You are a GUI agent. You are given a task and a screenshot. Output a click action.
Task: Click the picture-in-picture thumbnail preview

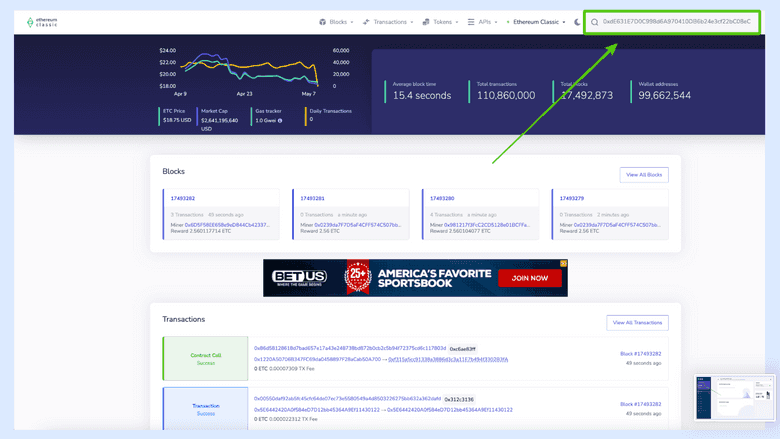point(734,397)
